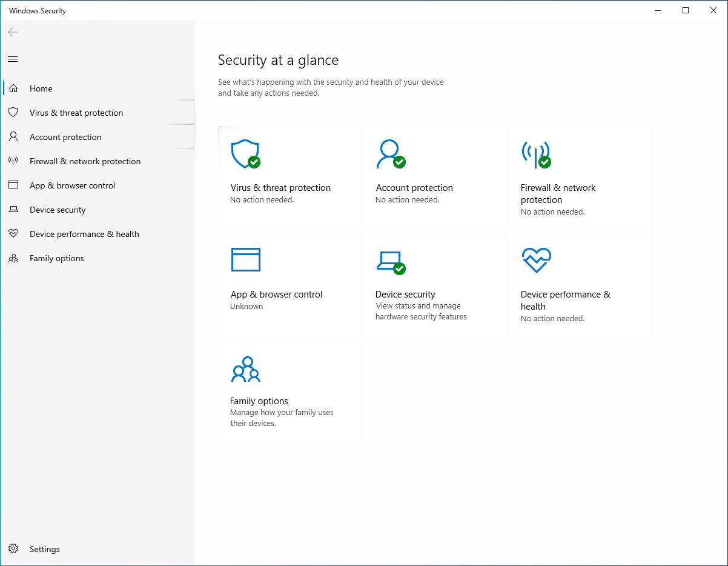Go to Firewall & network protection in sidebar
The image size is (728, 566).
pos(98,161)
